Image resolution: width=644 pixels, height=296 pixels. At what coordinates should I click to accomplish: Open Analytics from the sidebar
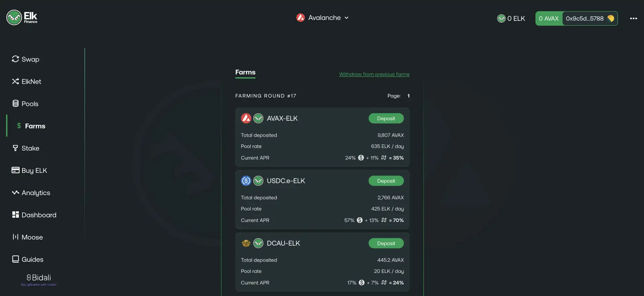[x=31, y=193]
